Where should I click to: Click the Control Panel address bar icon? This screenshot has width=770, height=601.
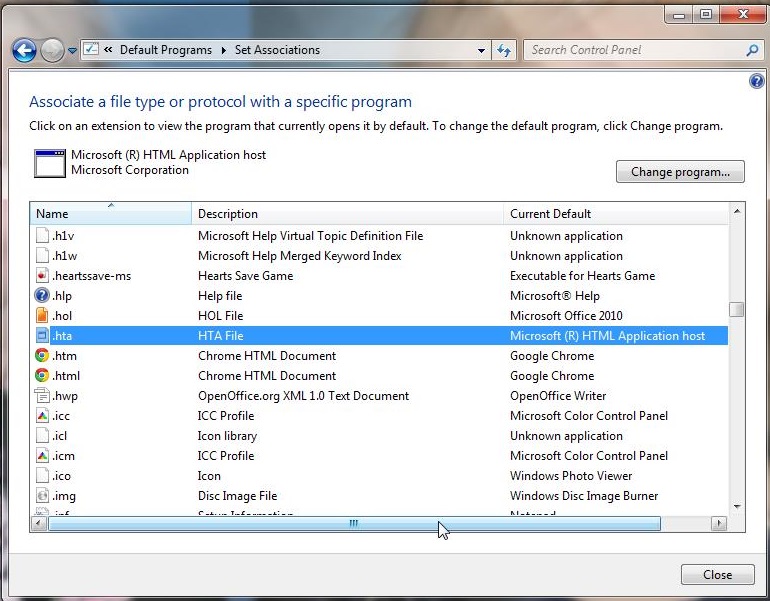91,50
